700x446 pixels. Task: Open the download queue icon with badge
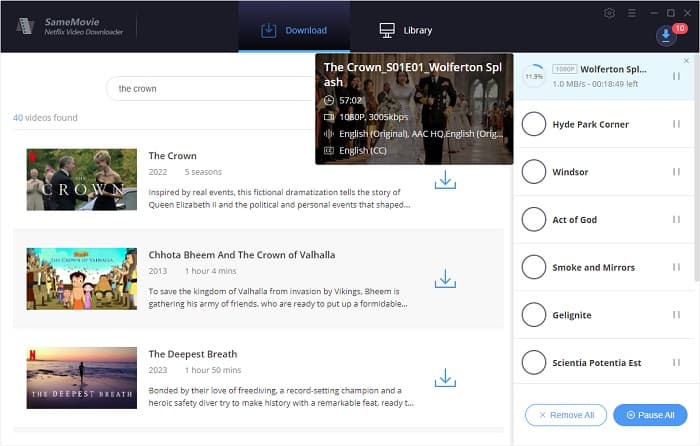pyautogui.click(x=667, y=35)
